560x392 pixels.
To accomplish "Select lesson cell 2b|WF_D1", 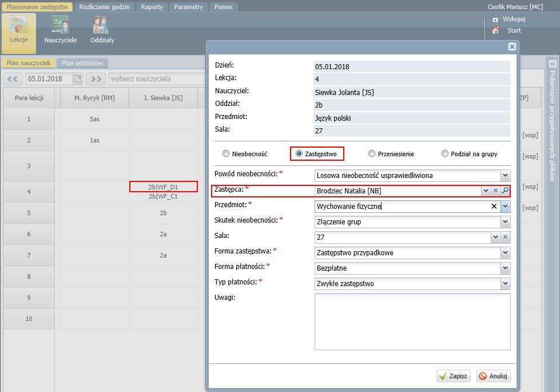I will pos(163,187).
